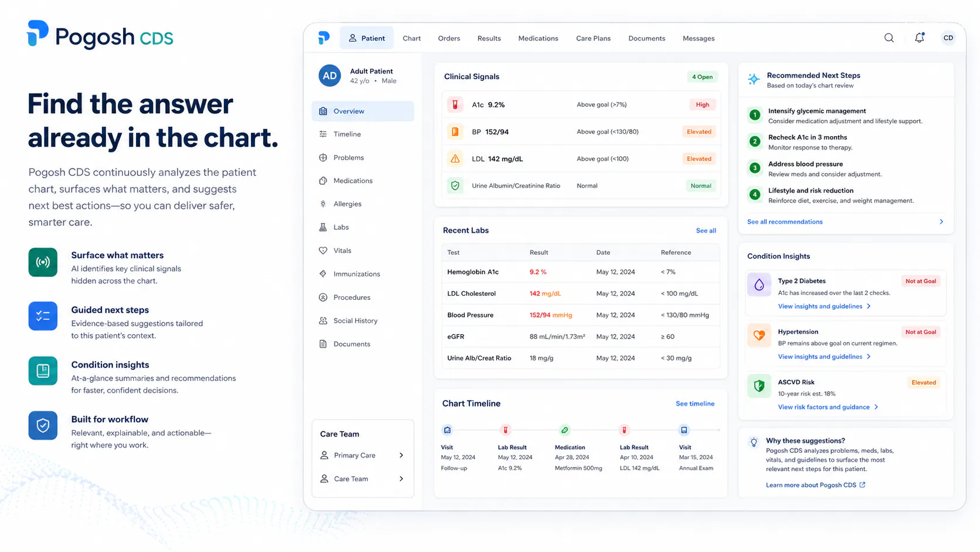Click the Surface what matters signal icon
The image size is (980, 552).
click(43, 262)
